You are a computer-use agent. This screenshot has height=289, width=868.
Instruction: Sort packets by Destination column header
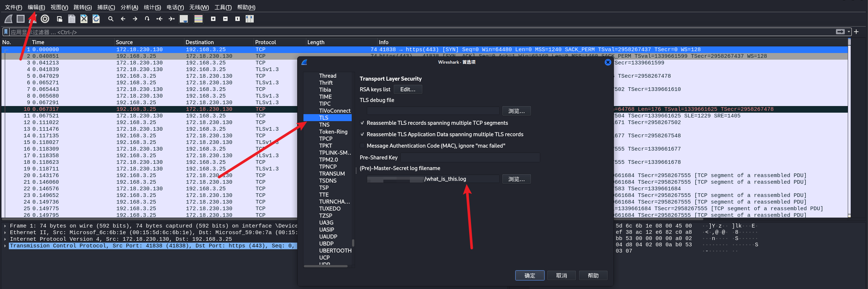point(219,42)
